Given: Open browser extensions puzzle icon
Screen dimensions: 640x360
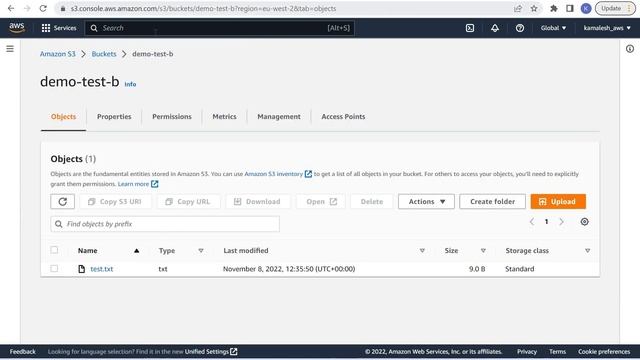Looking at the screenshot, I should tap(553, 8).
